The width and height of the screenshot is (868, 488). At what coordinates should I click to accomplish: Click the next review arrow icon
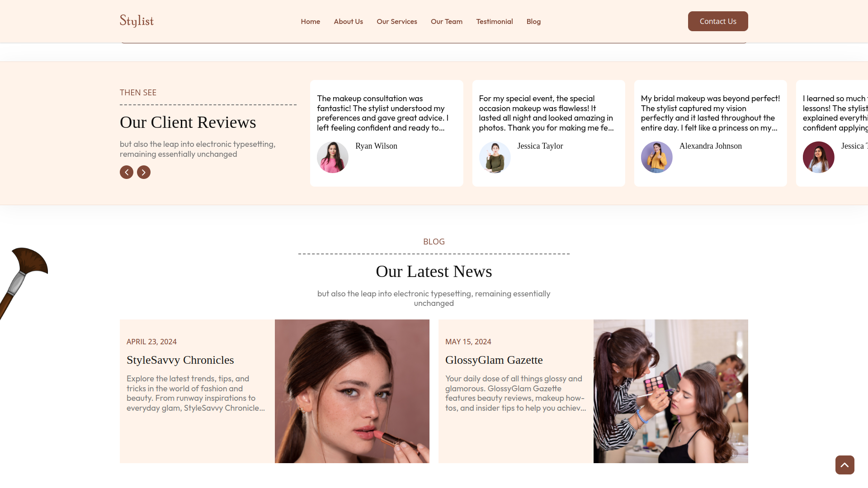click(144, 172)
